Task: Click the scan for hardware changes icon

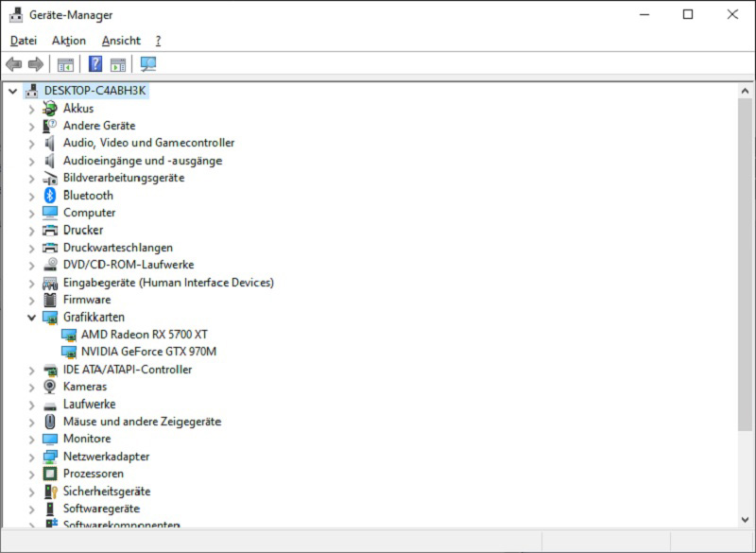Action: coord(148,63)
